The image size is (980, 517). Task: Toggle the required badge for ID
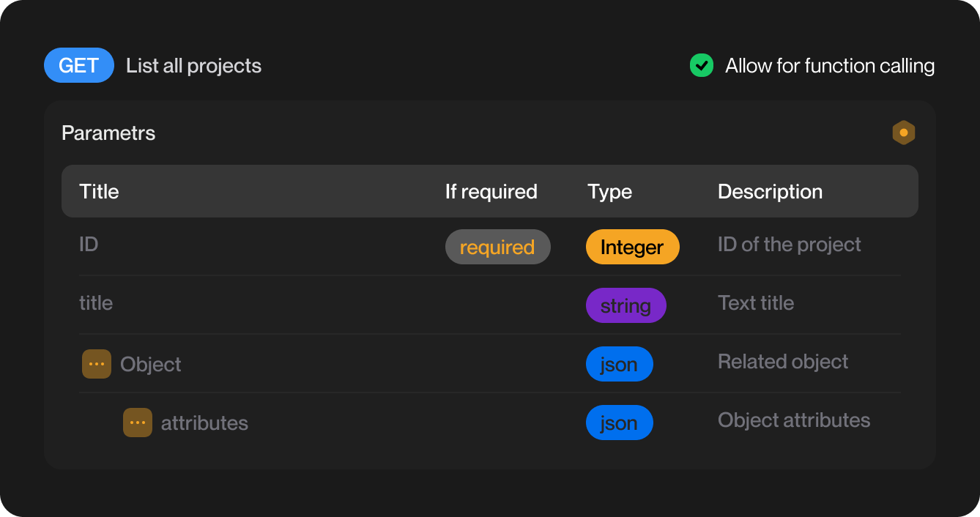click(497, 248)
